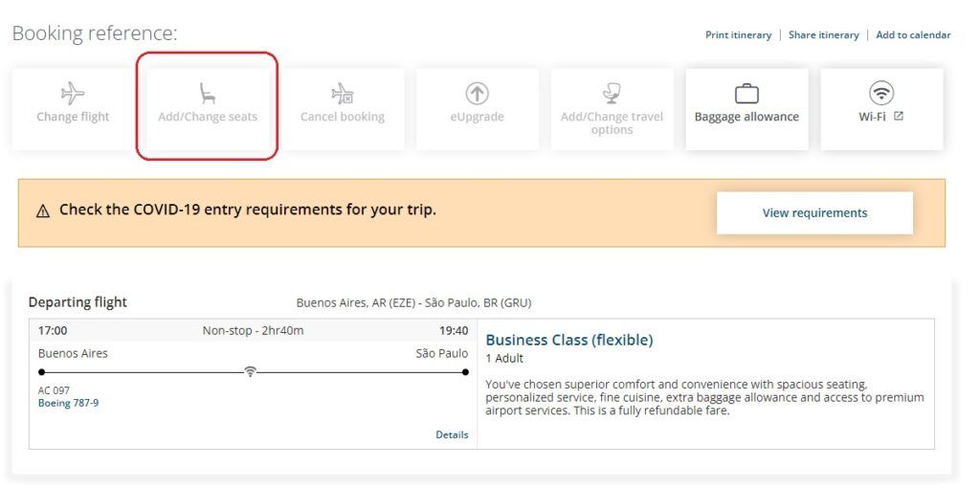This screenshot has height=488, width=980.
Task: Open the View requirements button
Action: click(814, 213)
